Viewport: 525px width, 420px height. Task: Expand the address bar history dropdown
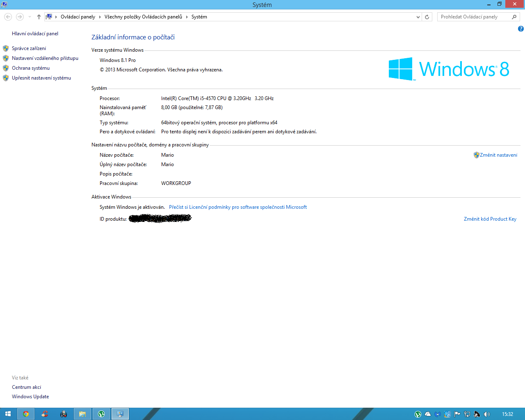(418, 17)
